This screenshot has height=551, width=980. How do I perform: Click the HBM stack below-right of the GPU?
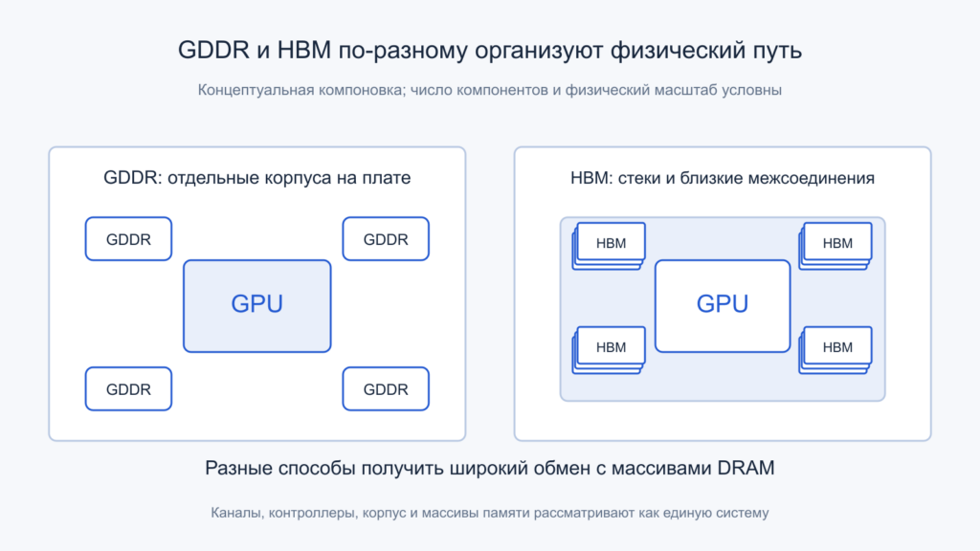click(835, 350)
